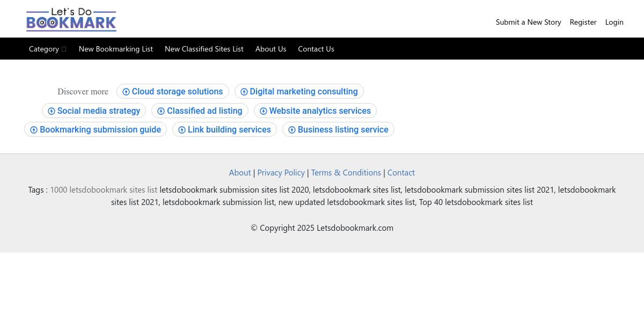Click the Let's Do Bookmark logo
This screenshot has width=644, height=322.
click(71, 20)
